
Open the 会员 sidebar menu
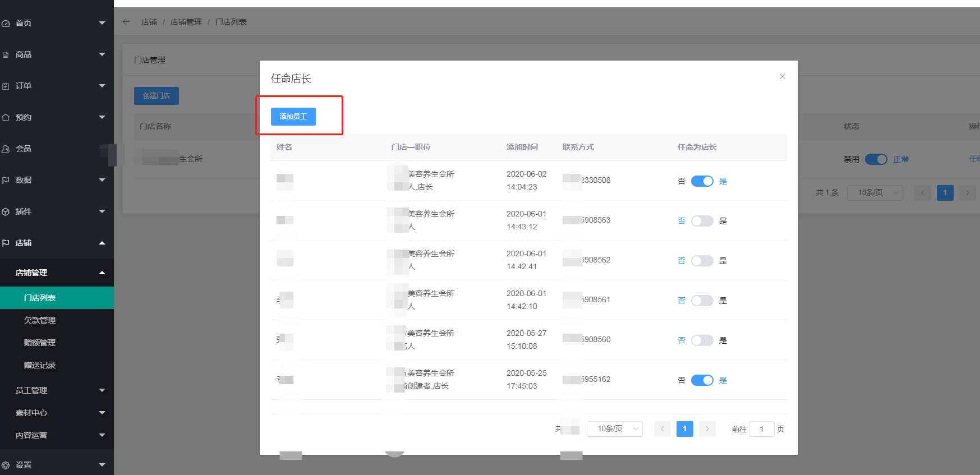click(57, 149)
